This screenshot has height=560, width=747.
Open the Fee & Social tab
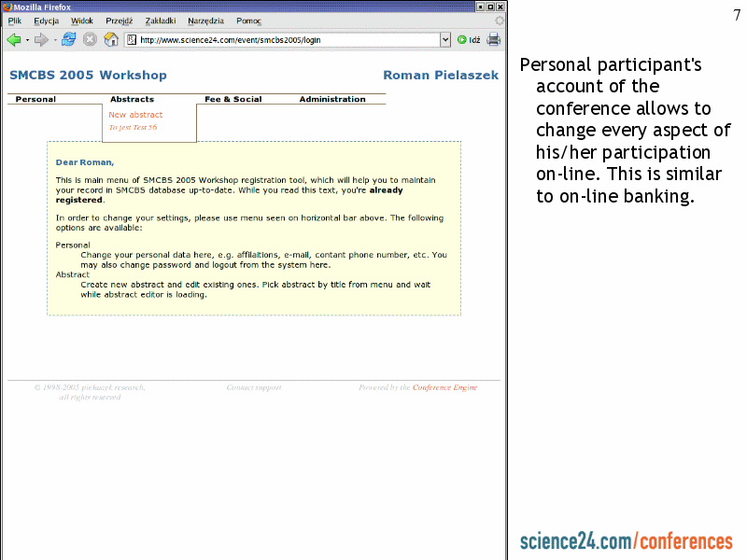pos(233,99)
